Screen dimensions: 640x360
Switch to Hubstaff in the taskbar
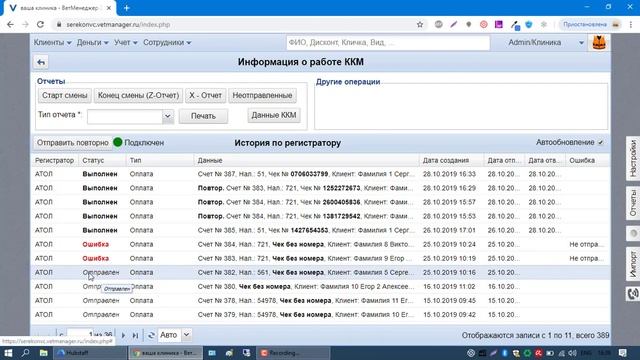[x=90, y=353]
